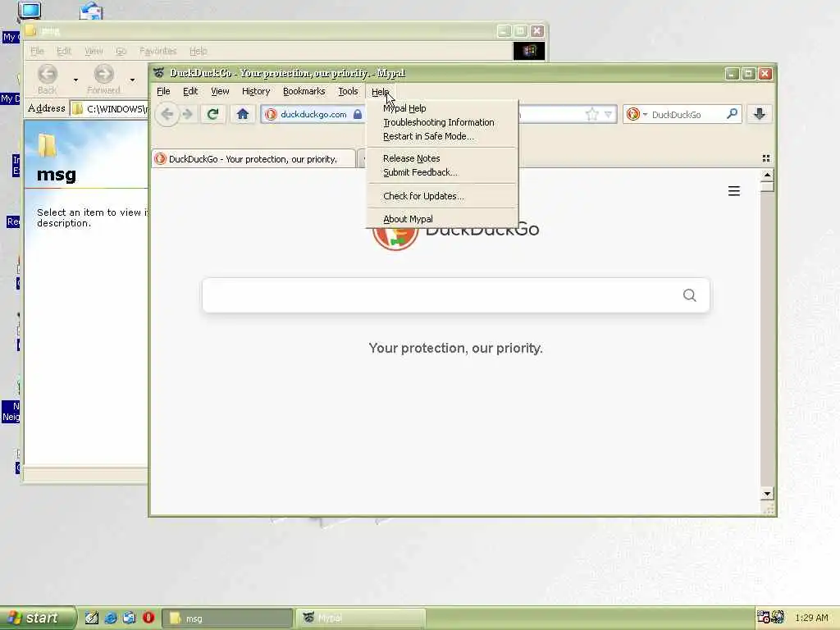Open the History menu
Viewport: 840px width, 630px height.
point(256,92)
